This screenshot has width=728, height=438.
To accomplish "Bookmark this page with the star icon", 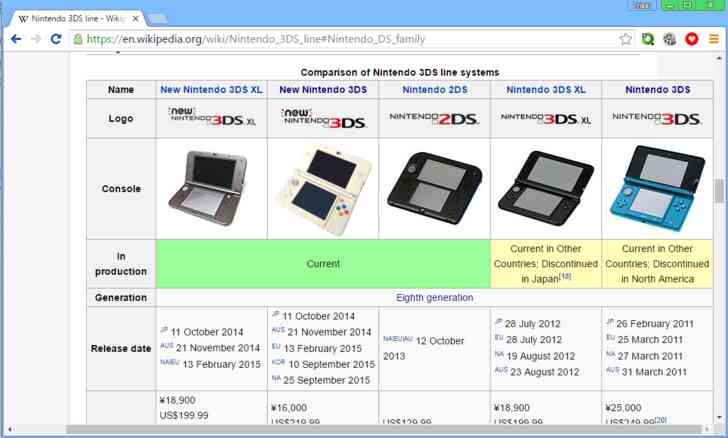I will click(625, 39).
